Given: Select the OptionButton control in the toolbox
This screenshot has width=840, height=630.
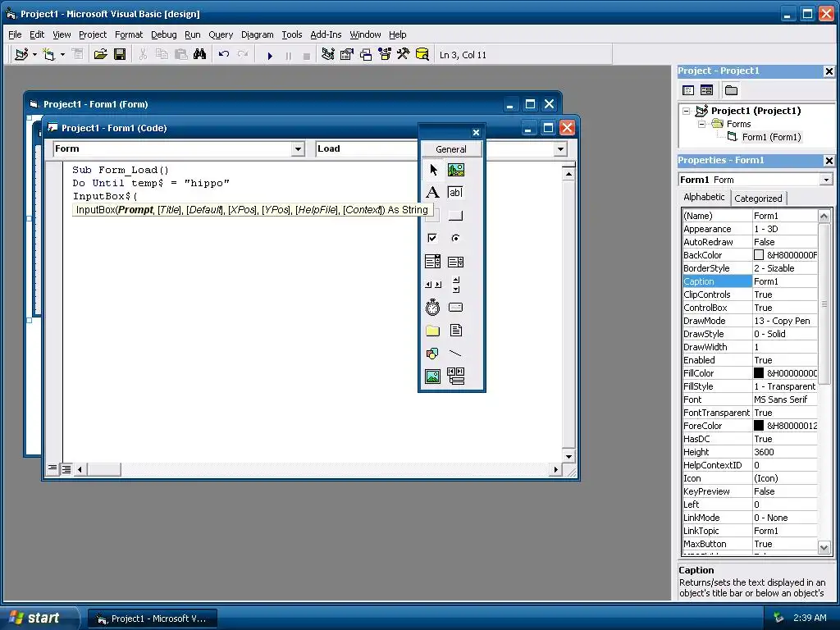Looking at the screenshot, I should pos(456,238).
